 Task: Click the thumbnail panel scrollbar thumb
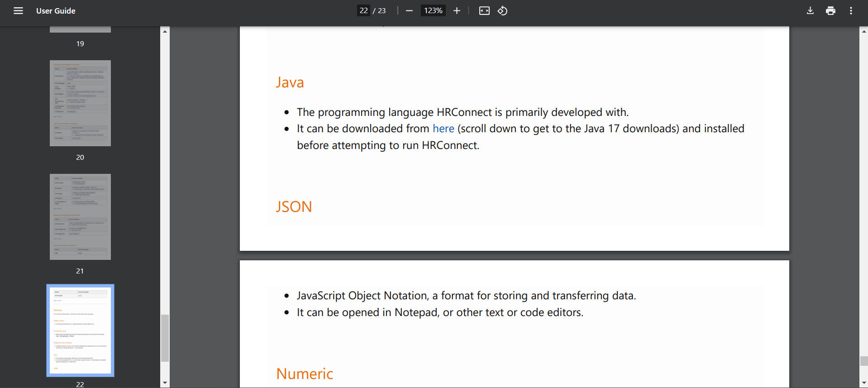tap(165, 338)
